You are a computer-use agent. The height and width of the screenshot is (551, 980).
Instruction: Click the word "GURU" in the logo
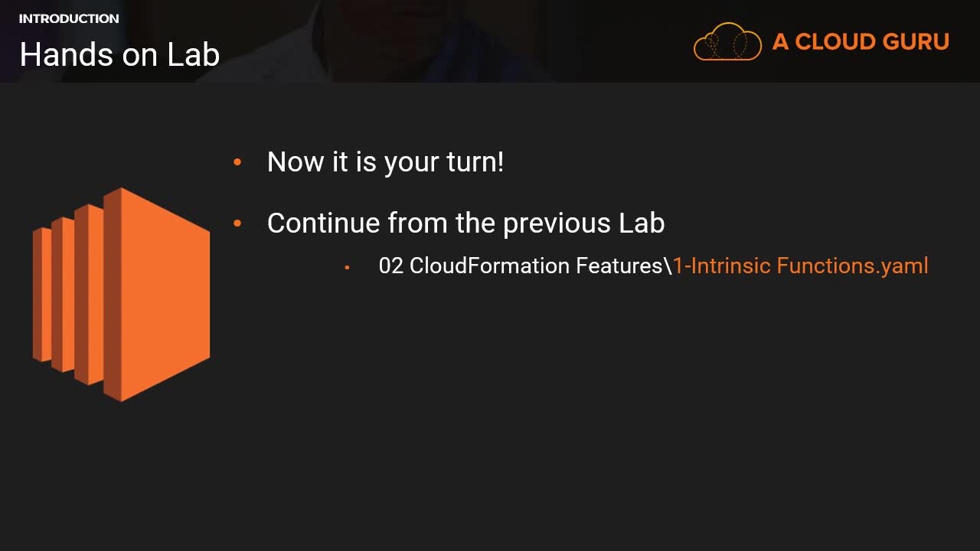tap(916, 42)
